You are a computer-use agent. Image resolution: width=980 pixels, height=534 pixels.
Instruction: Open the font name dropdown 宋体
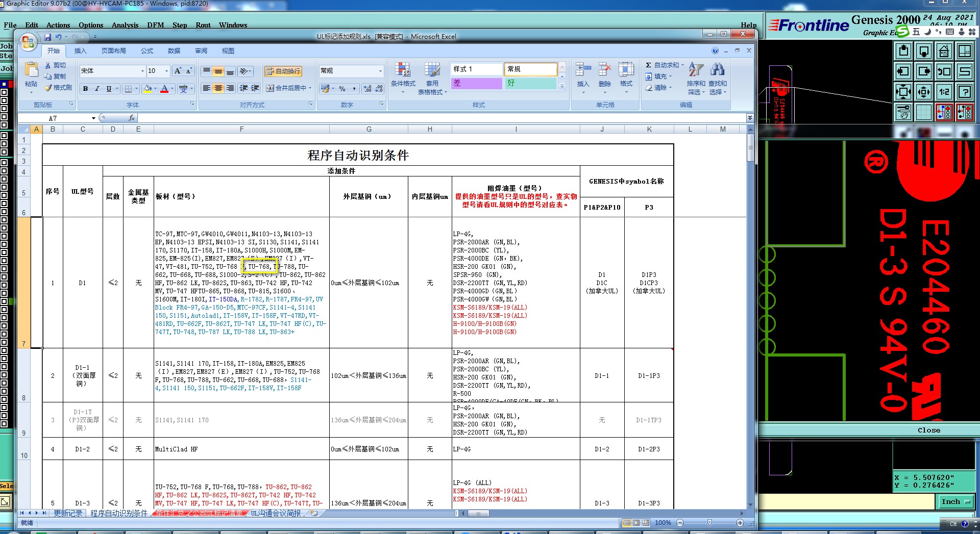(142, 71)
